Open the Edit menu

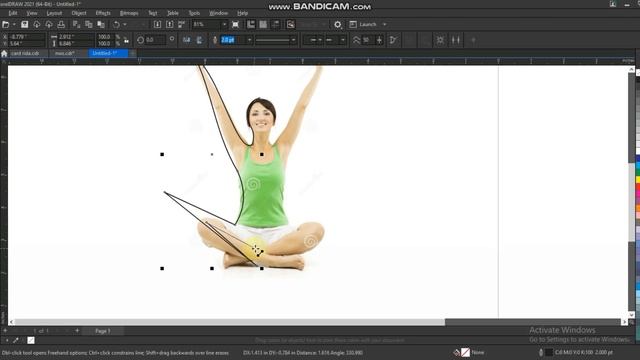click(13, 13)
